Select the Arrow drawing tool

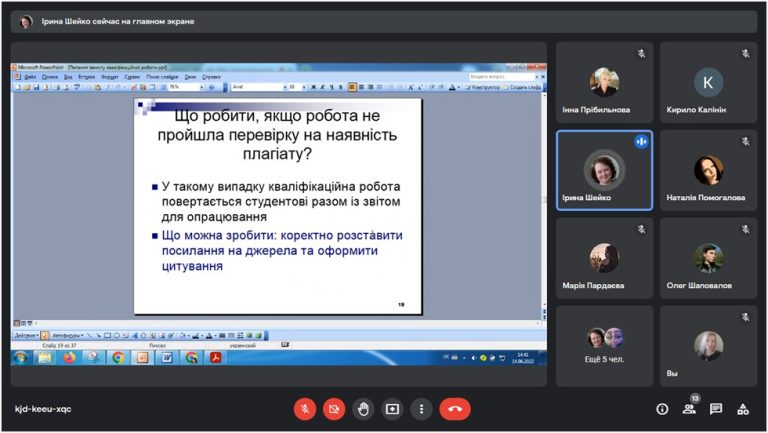point(98,336)
